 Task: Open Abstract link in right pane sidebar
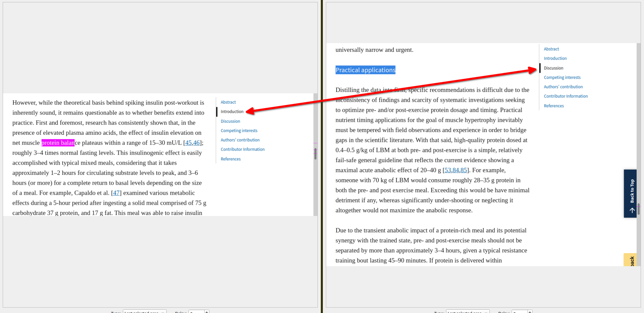[551, 49]
